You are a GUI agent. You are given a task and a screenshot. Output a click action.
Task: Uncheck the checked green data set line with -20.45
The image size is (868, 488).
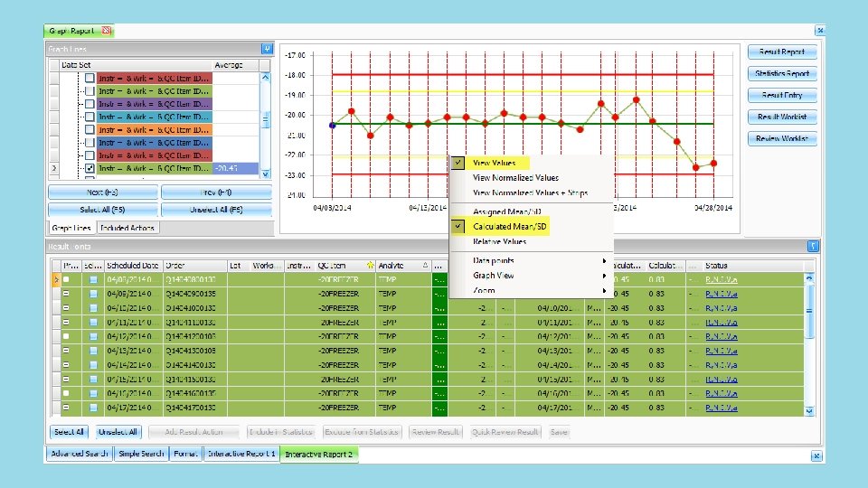point(90,168)
